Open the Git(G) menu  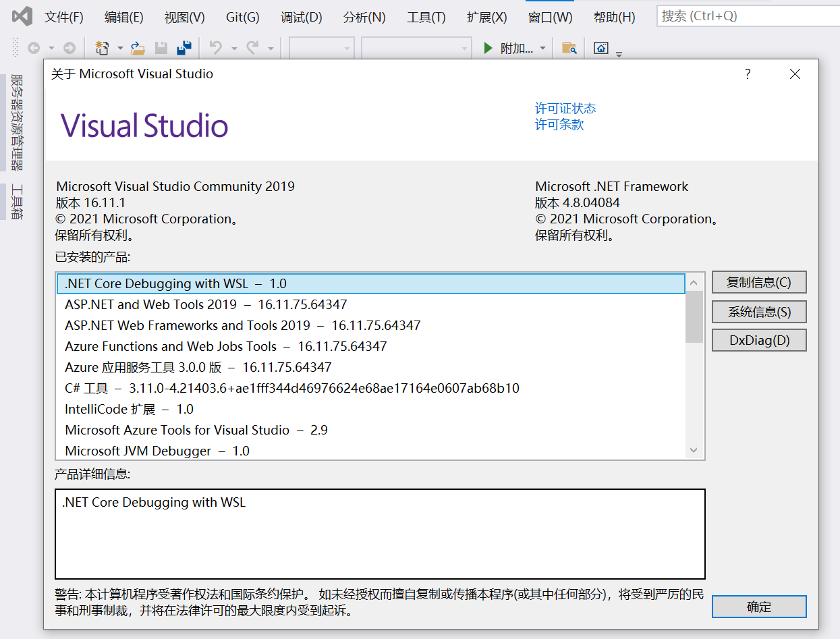click(x=243, y=17)
